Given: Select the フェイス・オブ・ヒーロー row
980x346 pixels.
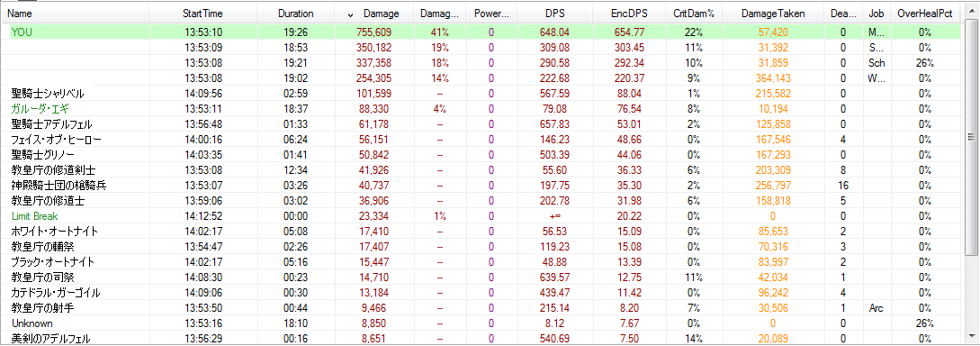Looking at the screenshot, I should pyautogui.click(x=481, y=139).
